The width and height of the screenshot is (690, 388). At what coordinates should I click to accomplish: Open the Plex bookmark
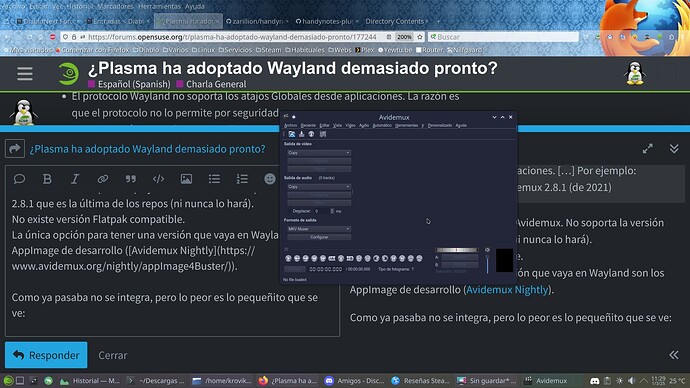(365, 50)
